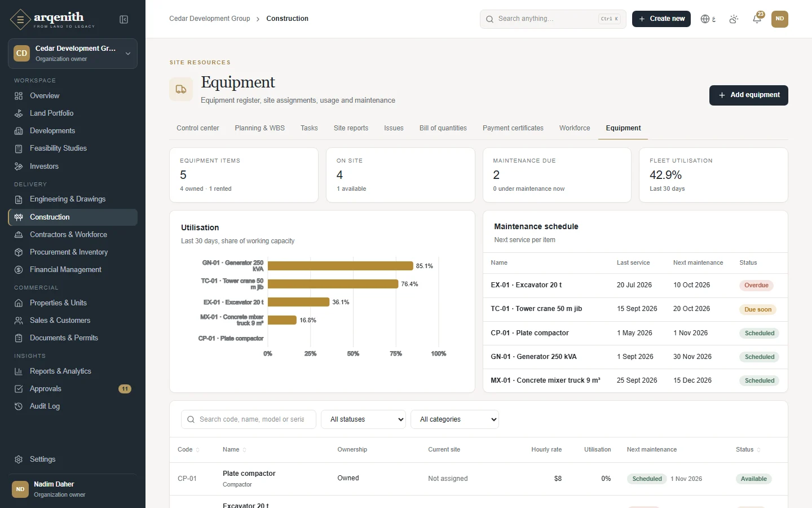Image resolution: width=812 pixels, height=508 pixels.
Task: Toggle the weather-style theme icon
Action: 734,19
